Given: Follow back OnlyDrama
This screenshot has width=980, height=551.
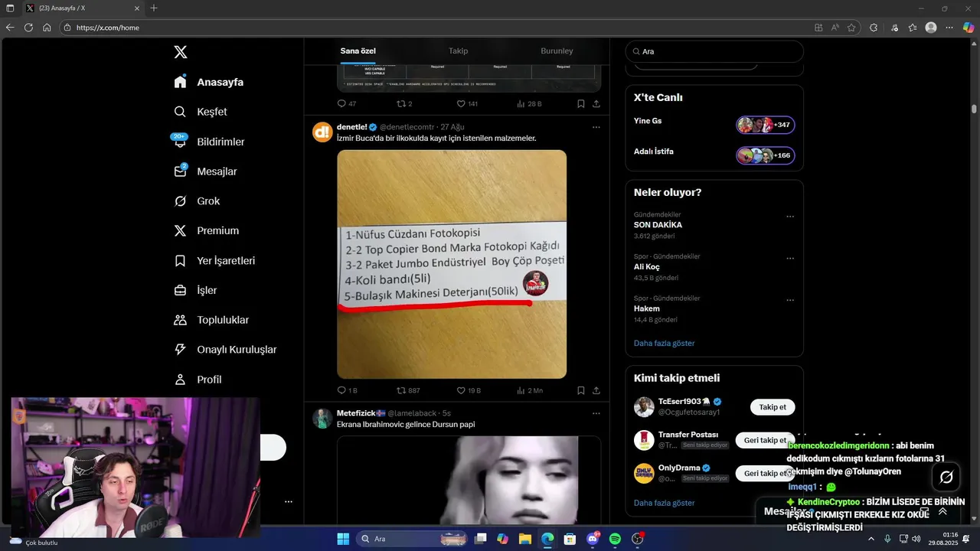Looking at the screenshot, I should click(765, 473).
